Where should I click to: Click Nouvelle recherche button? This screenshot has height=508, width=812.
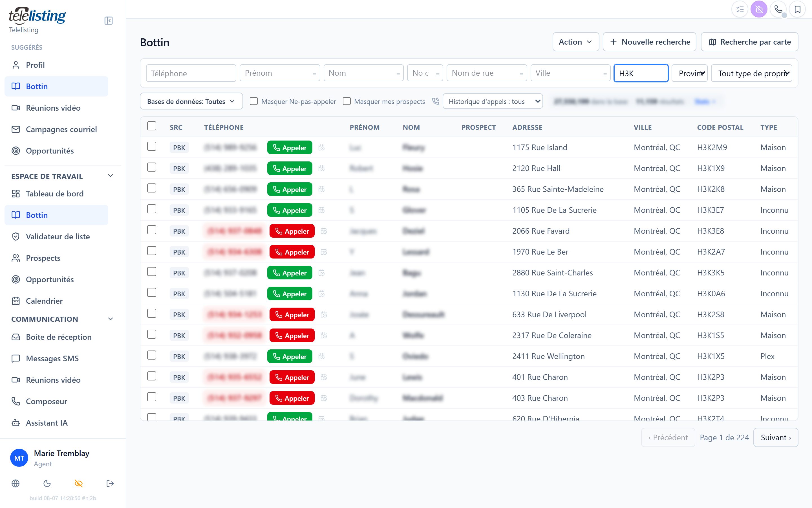point(649,42)
